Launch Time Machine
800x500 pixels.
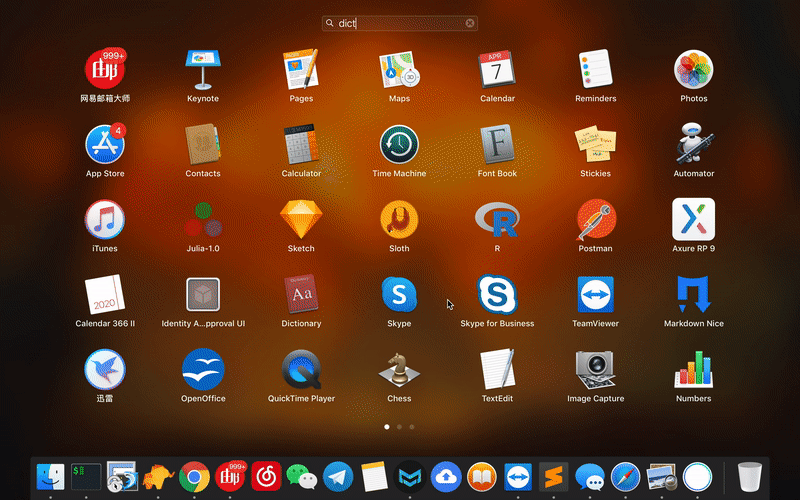pyautogui.click(x=399, y=144)
